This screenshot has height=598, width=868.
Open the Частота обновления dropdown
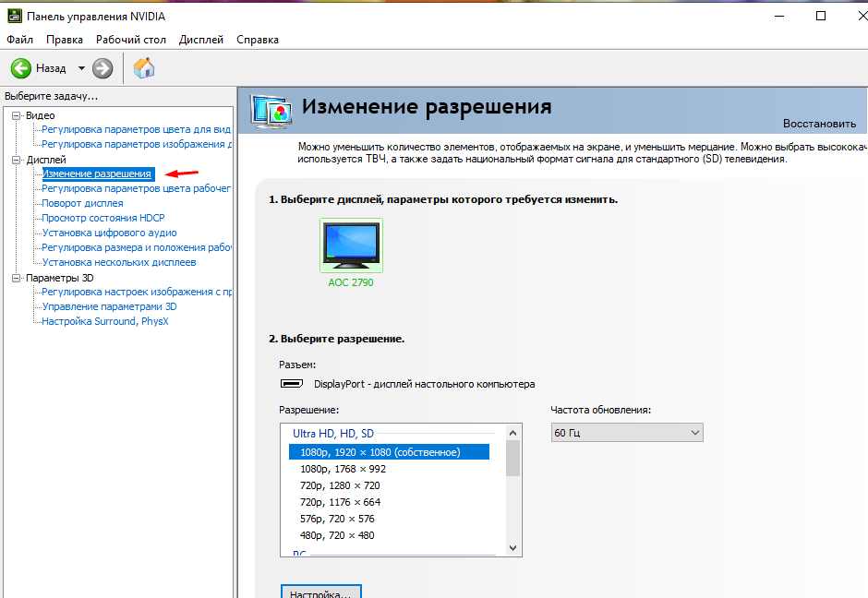627,433
